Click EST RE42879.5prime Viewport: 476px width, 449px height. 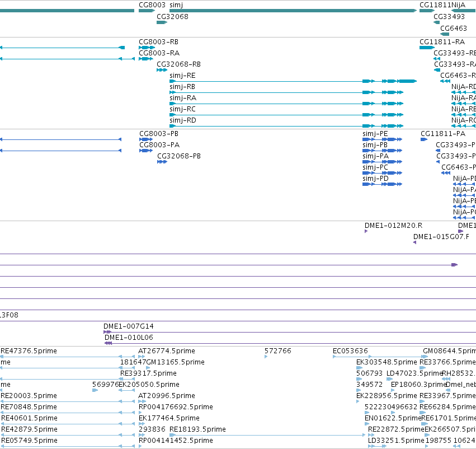click(x=29, y=429)
